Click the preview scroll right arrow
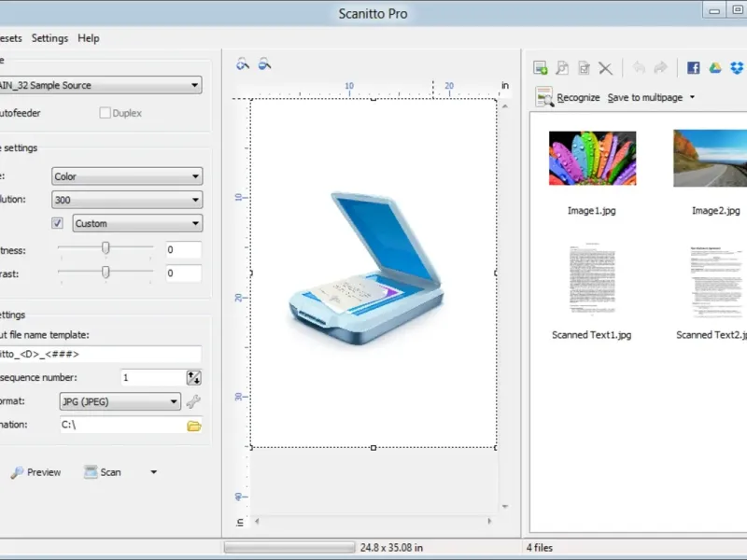Viewport: 747px width, 560px height. point(489,521)
